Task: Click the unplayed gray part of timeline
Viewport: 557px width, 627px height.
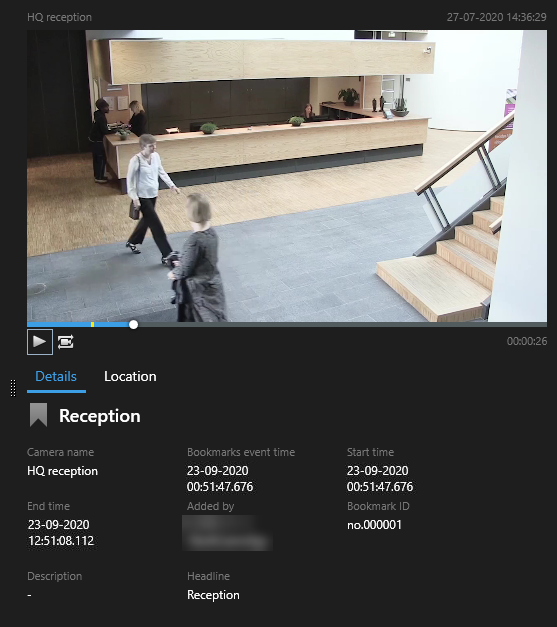Action: coord(342,325)
